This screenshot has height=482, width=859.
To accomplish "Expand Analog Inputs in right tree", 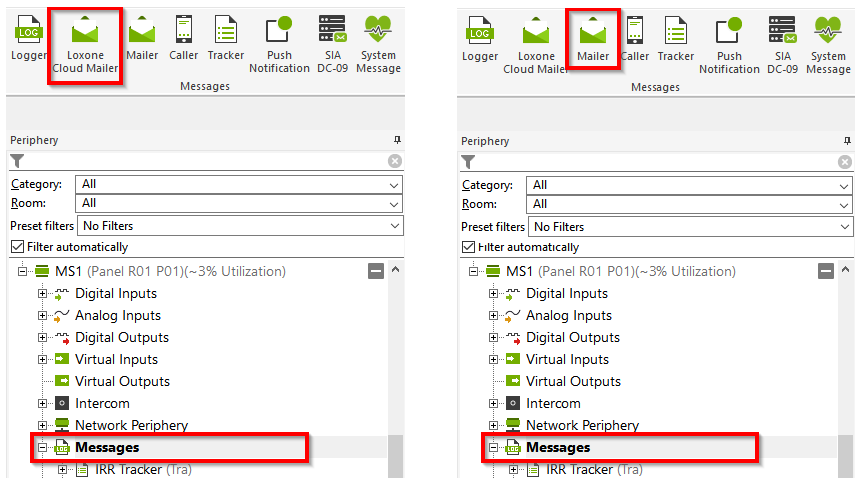I will tap(493, 315).
